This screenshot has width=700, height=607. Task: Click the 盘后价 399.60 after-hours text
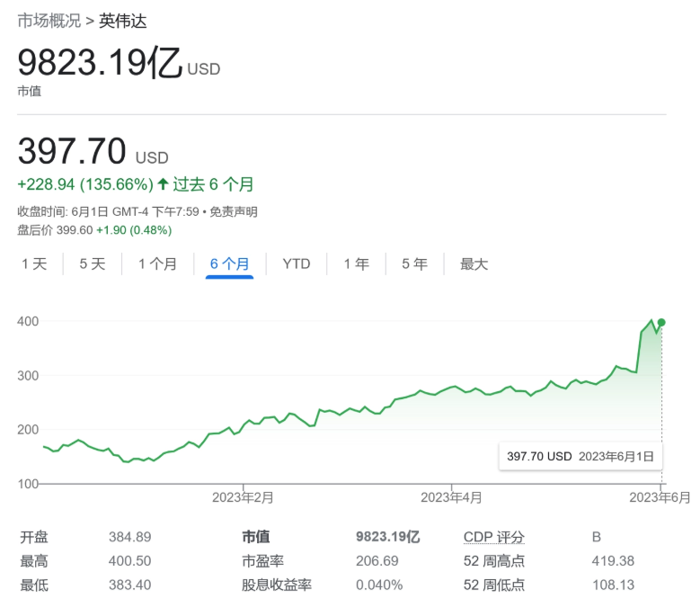point(55,230)
